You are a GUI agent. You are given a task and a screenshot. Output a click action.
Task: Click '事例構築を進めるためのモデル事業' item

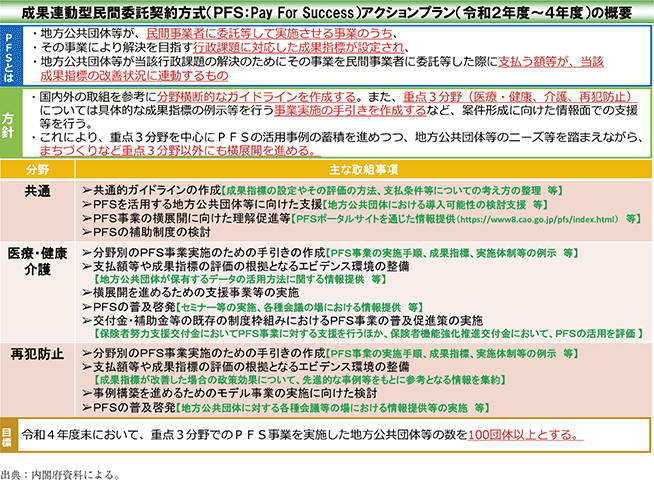[x=235, y=393]
